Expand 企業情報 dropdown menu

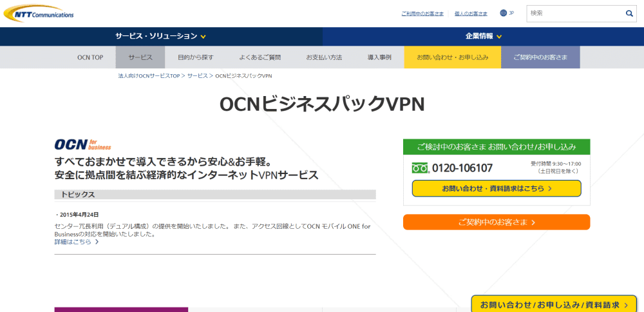(x=484, y=36)
